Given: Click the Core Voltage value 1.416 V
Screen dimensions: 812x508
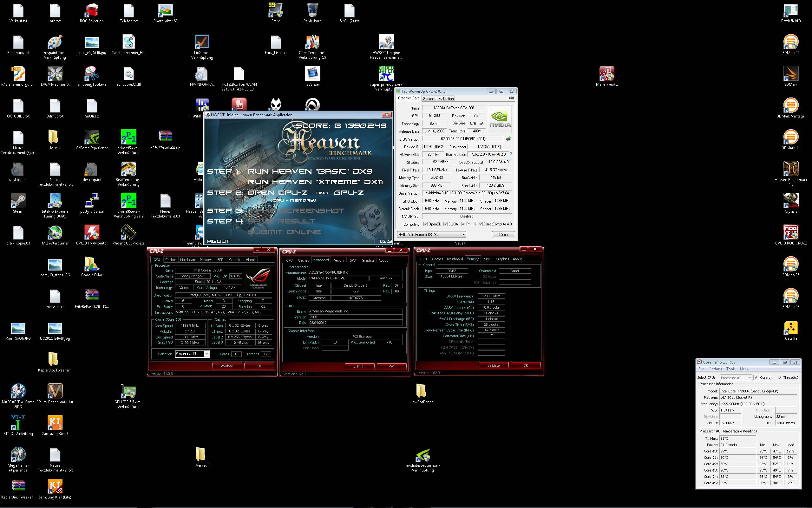Looking at the screenshot, I should (x=230, y=288).
